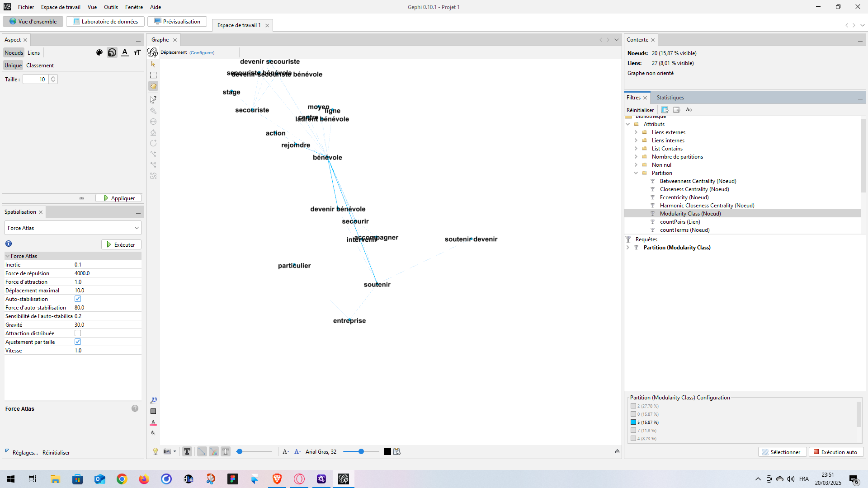Reset label colors icon
The image size is (868, 488).
click(153, 422)
